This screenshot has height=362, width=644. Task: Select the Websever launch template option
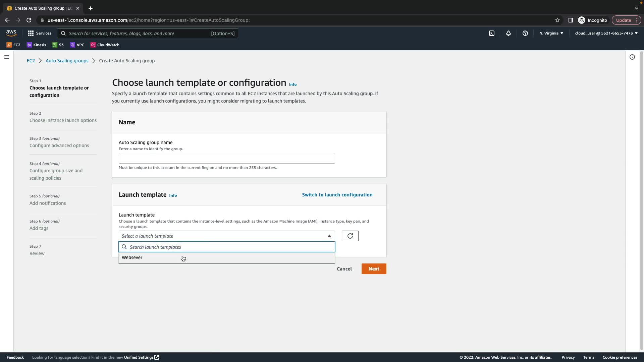tap(132, 257)
